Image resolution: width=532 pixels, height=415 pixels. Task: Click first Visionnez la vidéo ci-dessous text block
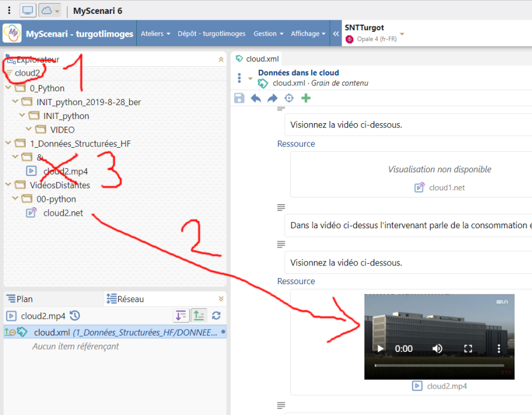pos(408,125)
